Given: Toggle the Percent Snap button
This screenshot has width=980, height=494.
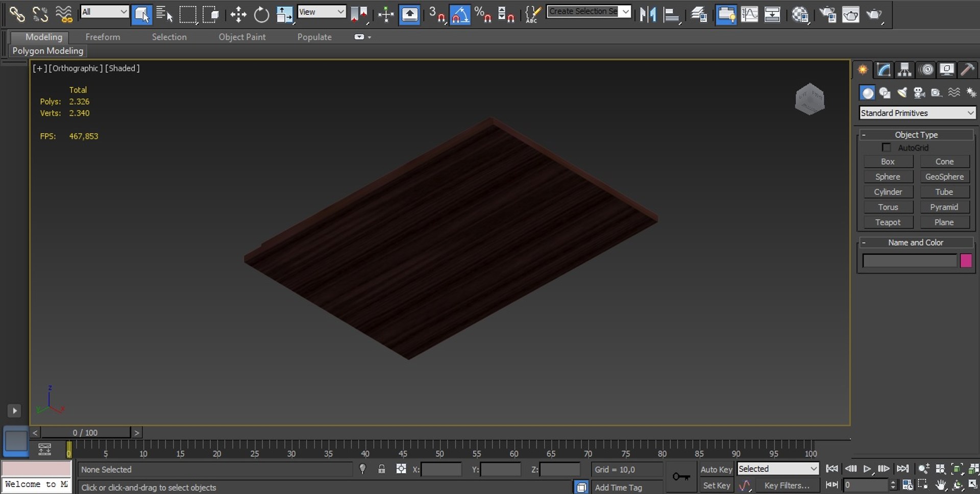Looking at the screenshot, I should tap(483, 15).
